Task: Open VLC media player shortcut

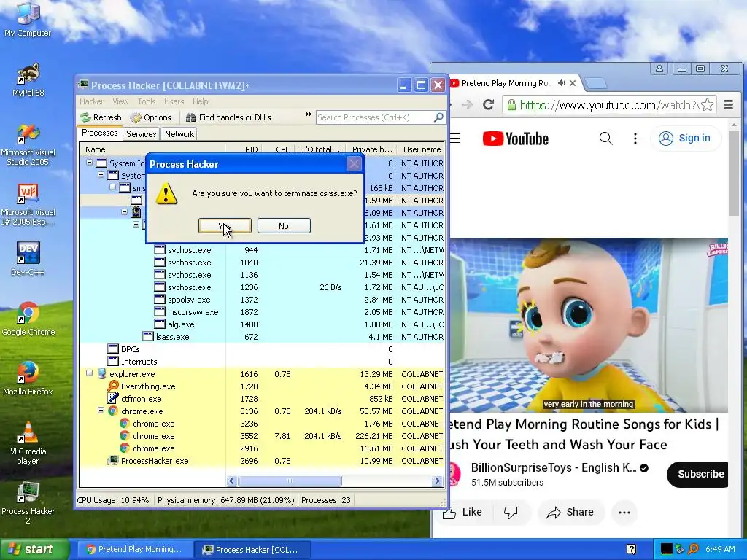Action: (x=28, y=443)
